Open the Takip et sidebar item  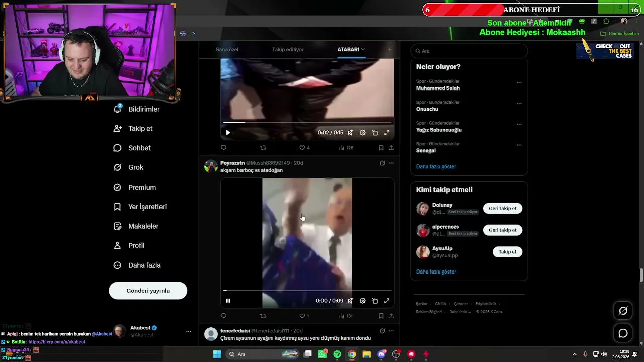coord(133,129)
